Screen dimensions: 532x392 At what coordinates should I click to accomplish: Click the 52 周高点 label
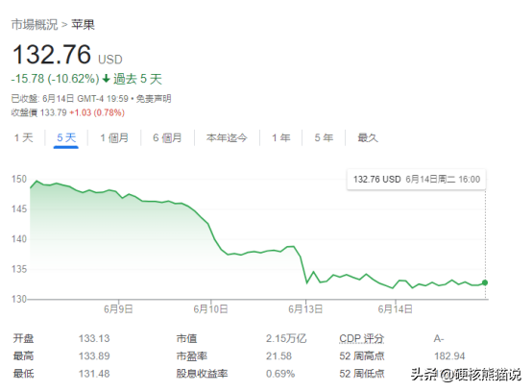[x=362, y=356]
